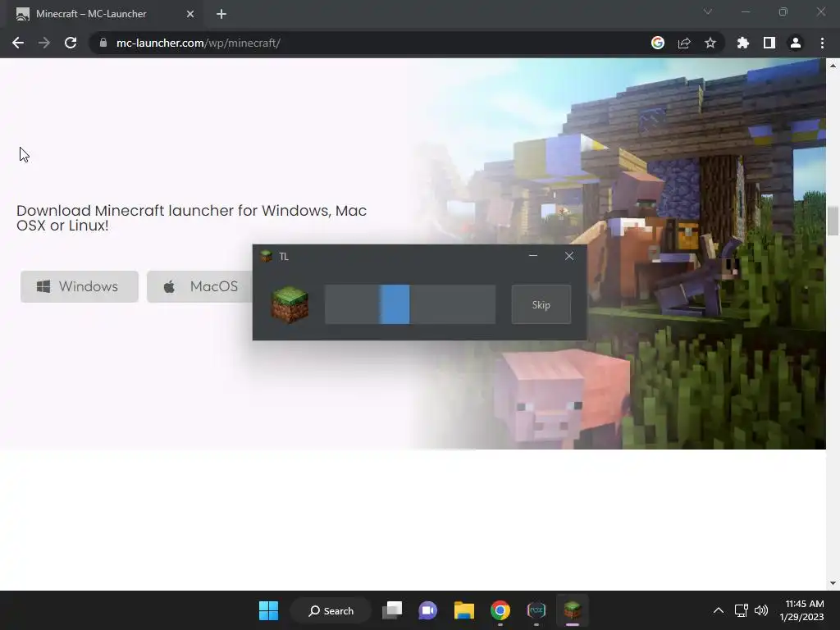
Task: Go back to the previous page
Action: [x=18, y=43]
